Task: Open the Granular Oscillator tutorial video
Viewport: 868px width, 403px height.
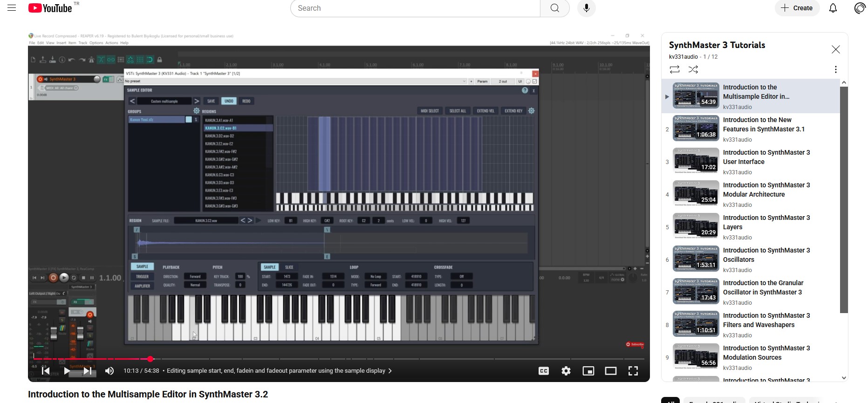Action: point(751,292)
